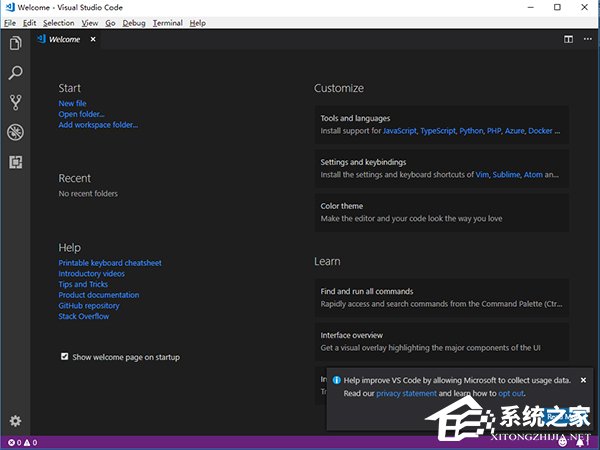Open the Selection menu
Viewport: 600px width, 450px height.
(59, 23)
